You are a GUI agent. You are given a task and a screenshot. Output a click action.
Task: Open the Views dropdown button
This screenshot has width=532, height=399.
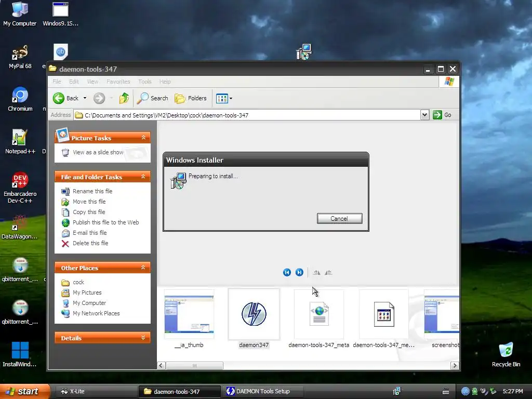[224, 98]
